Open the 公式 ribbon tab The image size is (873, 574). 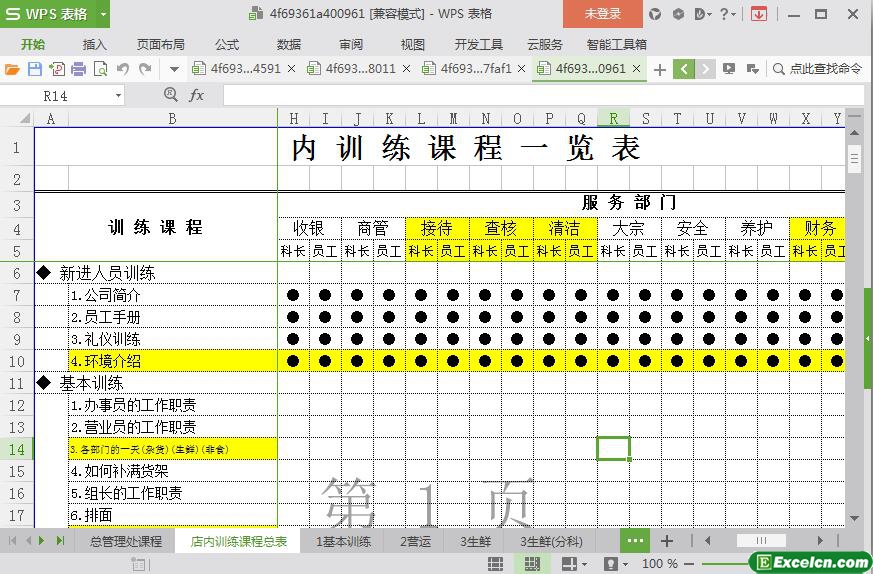(x=227, y=44)
